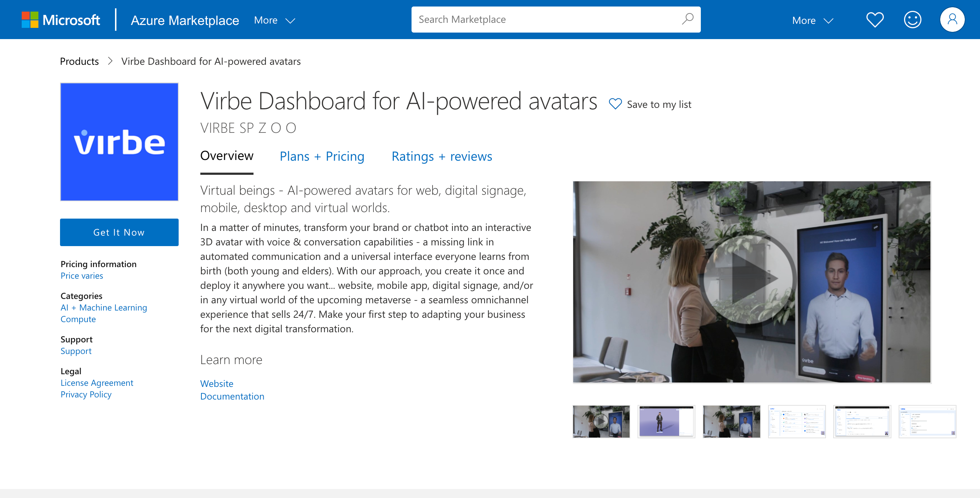The width and height of the screenshot is (980, 498).
Task: Open the AI + Machine Learning category
Action: pyautogui.click(x=103, y=307)
